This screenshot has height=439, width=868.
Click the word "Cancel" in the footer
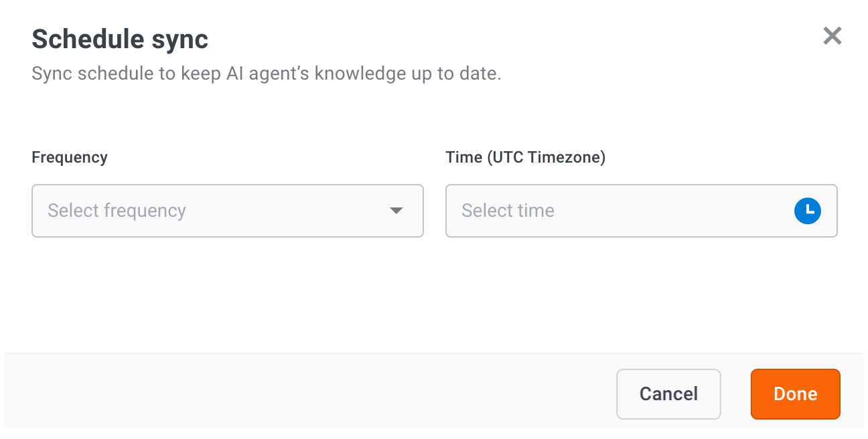(x=668, y=394)
